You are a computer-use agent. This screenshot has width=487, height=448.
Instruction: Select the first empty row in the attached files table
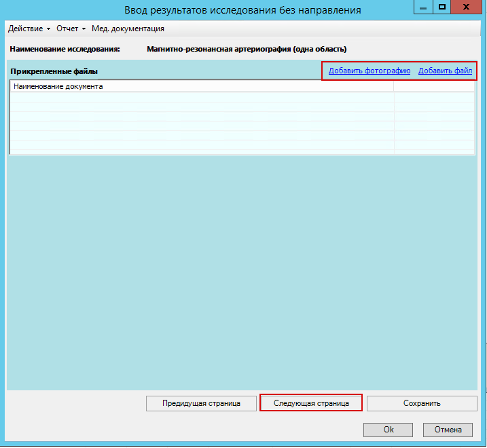[x=202, y=97]
